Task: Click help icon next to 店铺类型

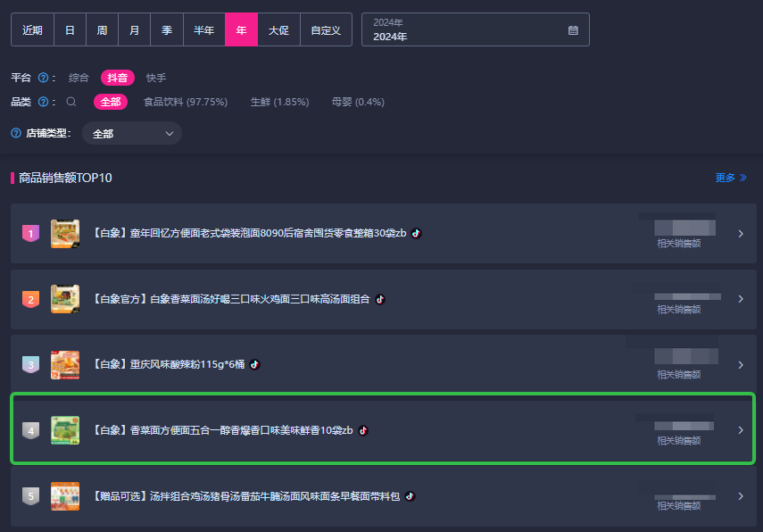Action: [16, 133]
